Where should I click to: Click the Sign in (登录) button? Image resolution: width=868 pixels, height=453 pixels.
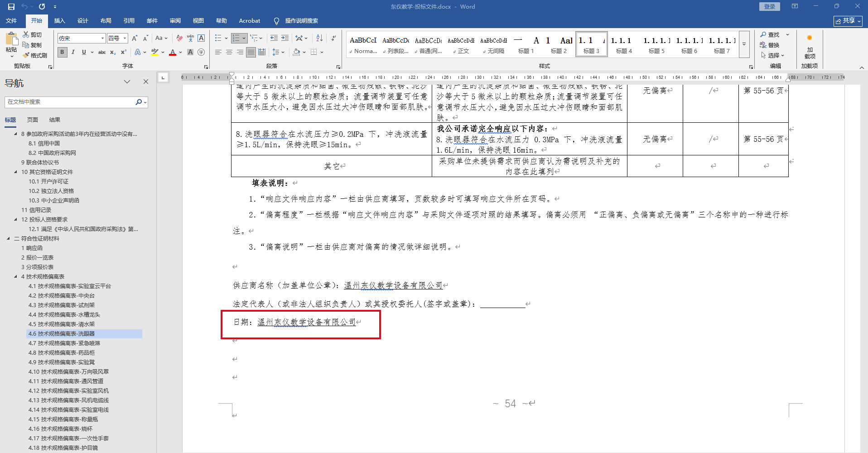pyautogui.click(x=770, y=6)
